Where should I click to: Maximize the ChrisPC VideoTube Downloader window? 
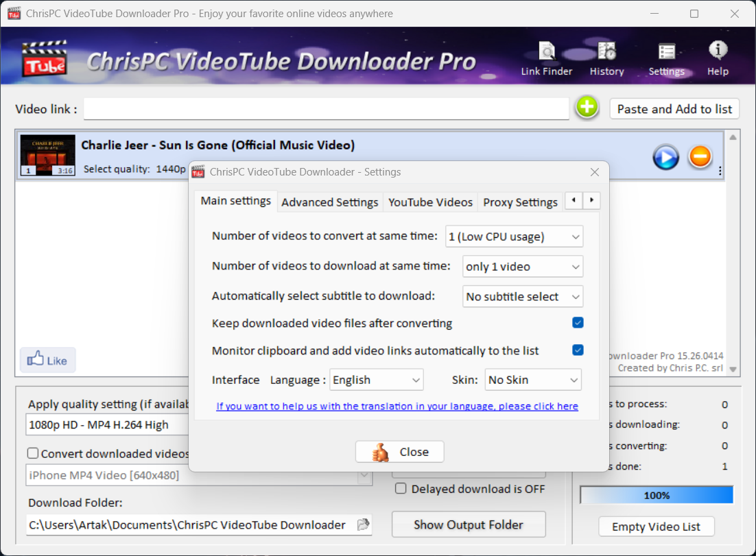coord(694,14)
